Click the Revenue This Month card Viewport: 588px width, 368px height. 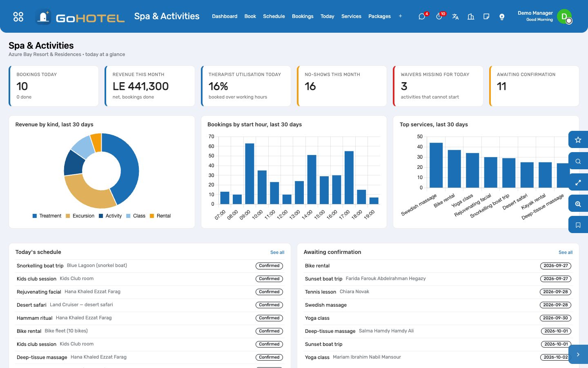[x=150, y=86]
